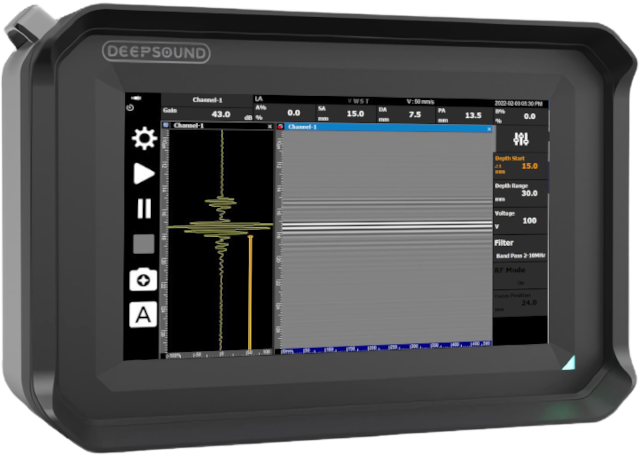Take a screenshot with the camera icon
640x455 pixels.
[x=143, y=280]
